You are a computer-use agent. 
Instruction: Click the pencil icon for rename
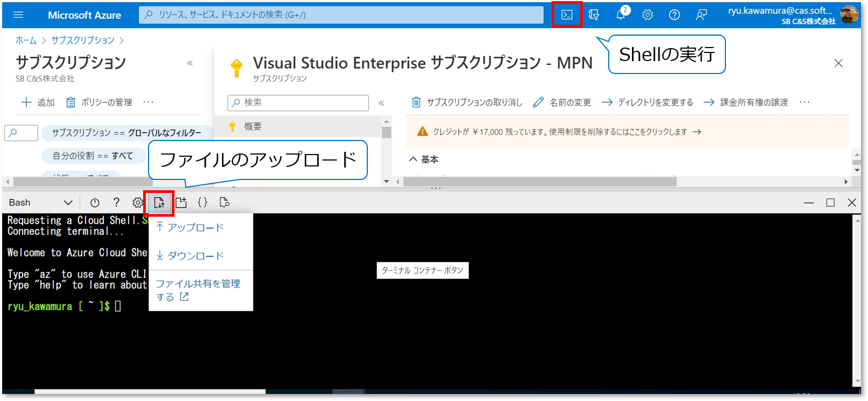[538, 102]
